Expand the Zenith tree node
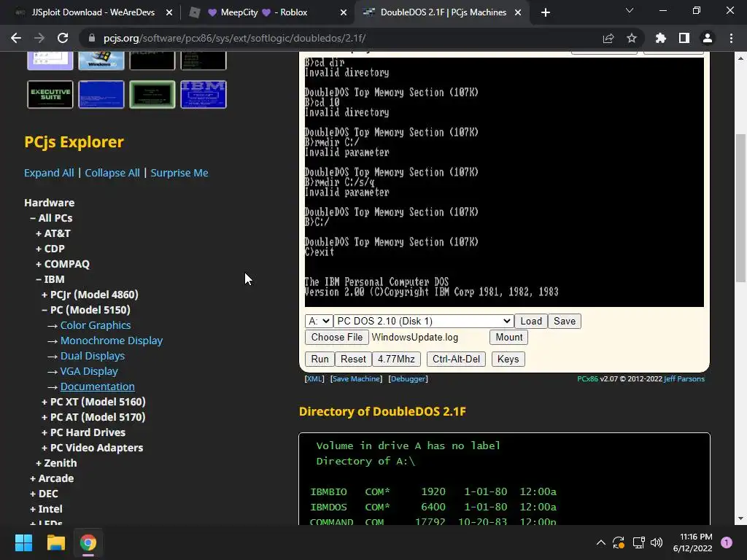This screenshot has height=560, width=747. 56,463
